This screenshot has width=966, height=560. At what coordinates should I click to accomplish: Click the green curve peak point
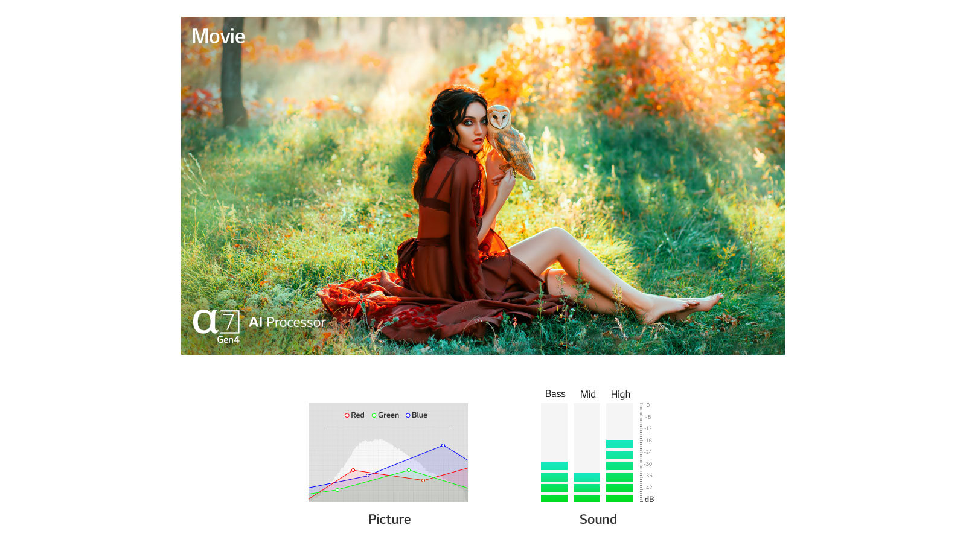409,470
